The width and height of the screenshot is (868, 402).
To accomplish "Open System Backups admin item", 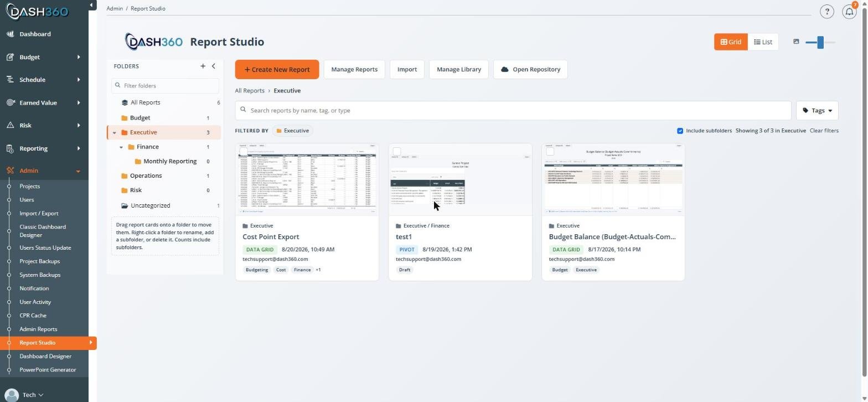I will pos(40,275).
